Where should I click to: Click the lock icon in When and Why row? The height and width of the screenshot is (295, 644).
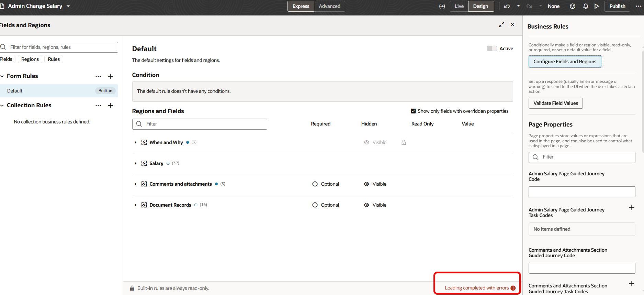pos(404,142)
